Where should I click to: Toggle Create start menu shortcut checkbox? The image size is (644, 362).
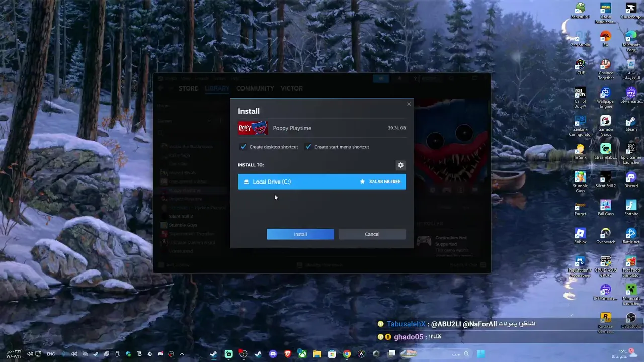click(x=308, y=147)
